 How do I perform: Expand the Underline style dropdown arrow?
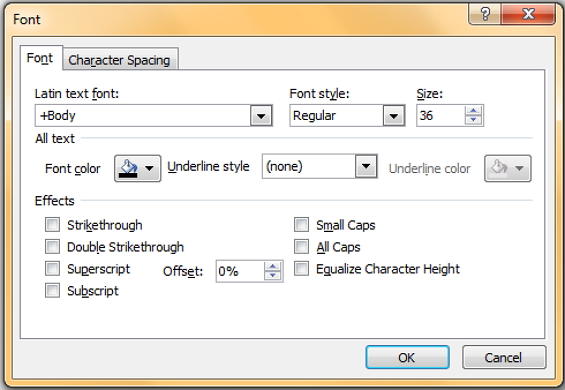click(366, 166)
